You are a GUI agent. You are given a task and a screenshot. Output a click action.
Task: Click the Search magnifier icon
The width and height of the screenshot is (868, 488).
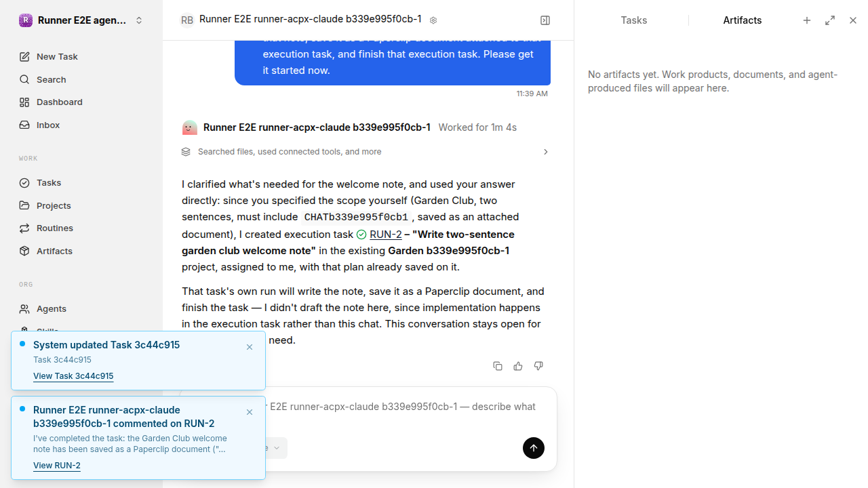24,80
